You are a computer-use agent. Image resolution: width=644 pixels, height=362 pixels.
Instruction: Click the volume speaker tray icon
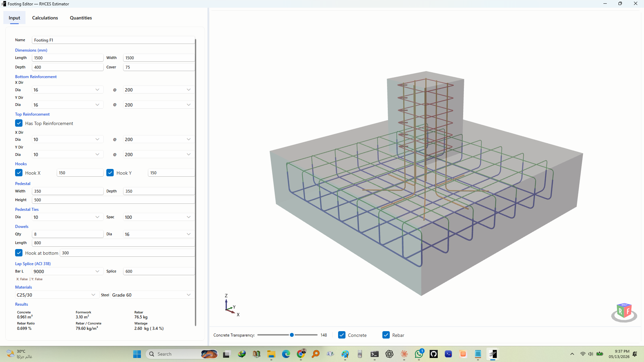(591, 354)
